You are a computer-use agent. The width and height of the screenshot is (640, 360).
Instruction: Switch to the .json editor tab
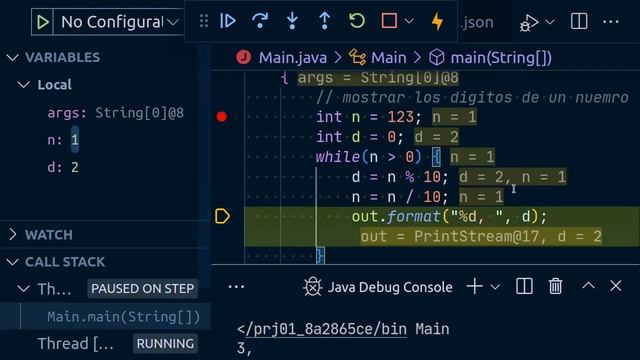[x=477, y=22]
